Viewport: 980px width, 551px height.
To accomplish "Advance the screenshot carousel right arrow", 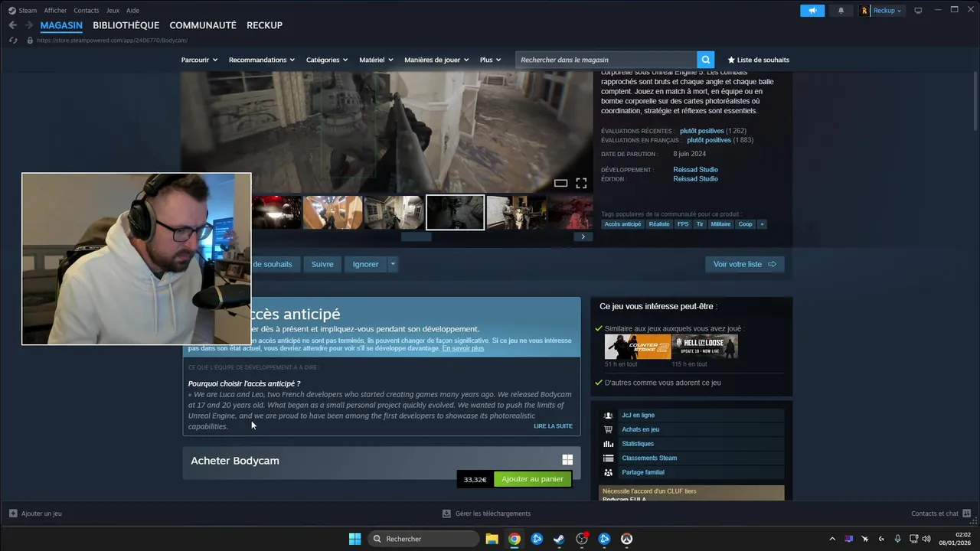I will pos(583,236).
